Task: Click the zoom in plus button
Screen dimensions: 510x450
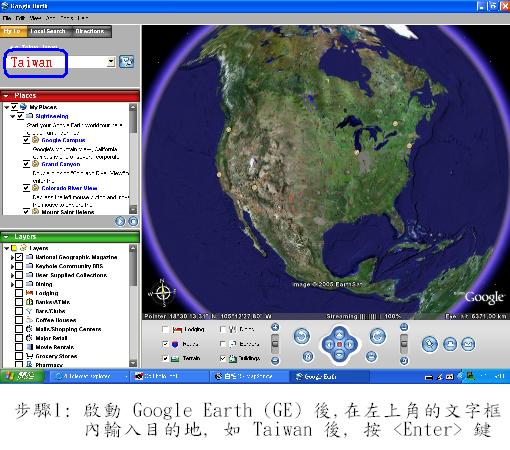Action: [275, 327]
